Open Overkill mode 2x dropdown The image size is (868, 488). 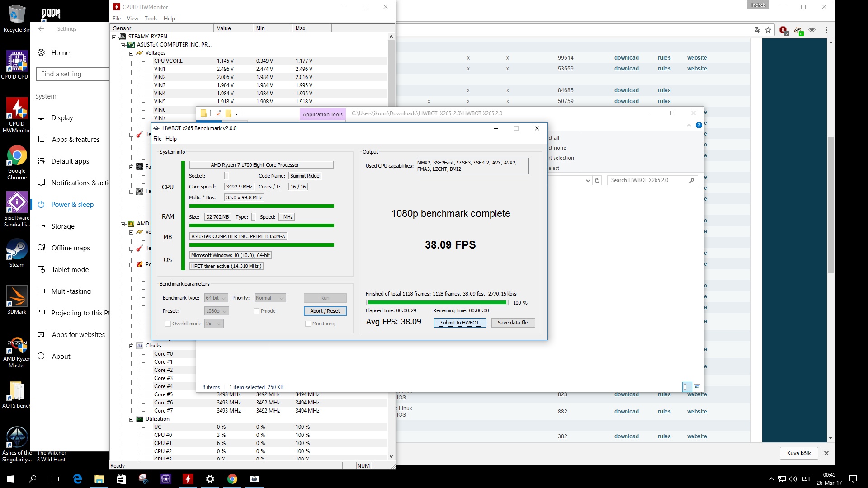(214, 324)
